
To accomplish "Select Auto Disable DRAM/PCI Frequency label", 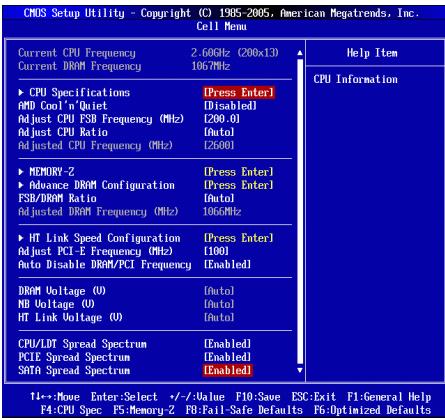I will (105, 265).
